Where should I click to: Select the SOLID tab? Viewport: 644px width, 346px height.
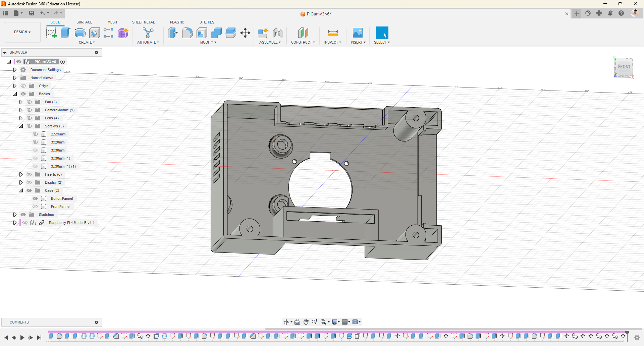click(x=55, y=22)
